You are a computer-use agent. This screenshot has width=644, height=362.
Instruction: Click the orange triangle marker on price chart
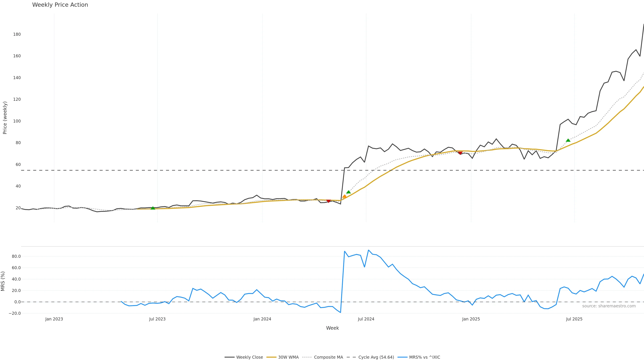[x=344, y=196]
